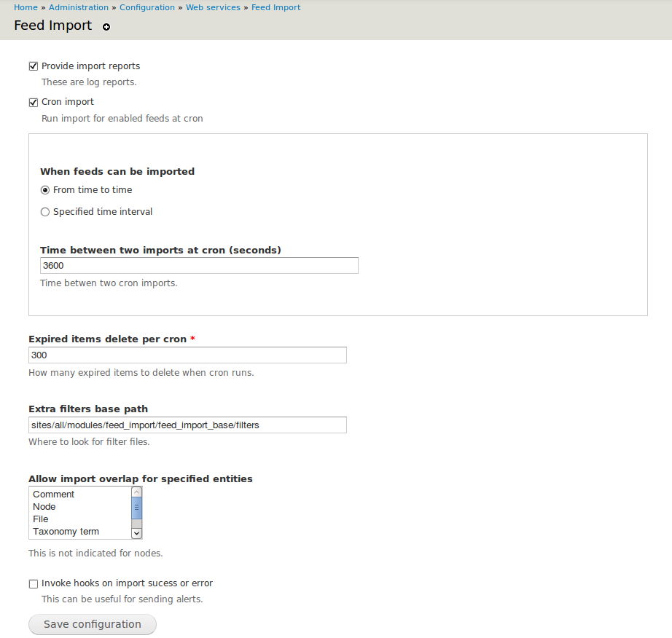This screenshot has height=638, width=672.
Task: Open Home breadcrumb link
Action: (x=26, y=7)
